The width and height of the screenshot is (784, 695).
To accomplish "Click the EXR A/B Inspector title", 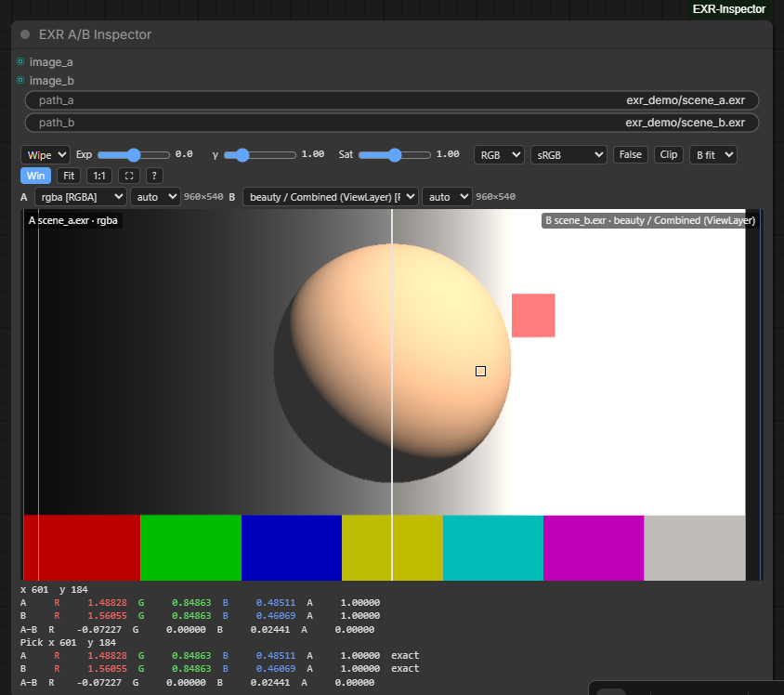I will [x=95, y=34].
